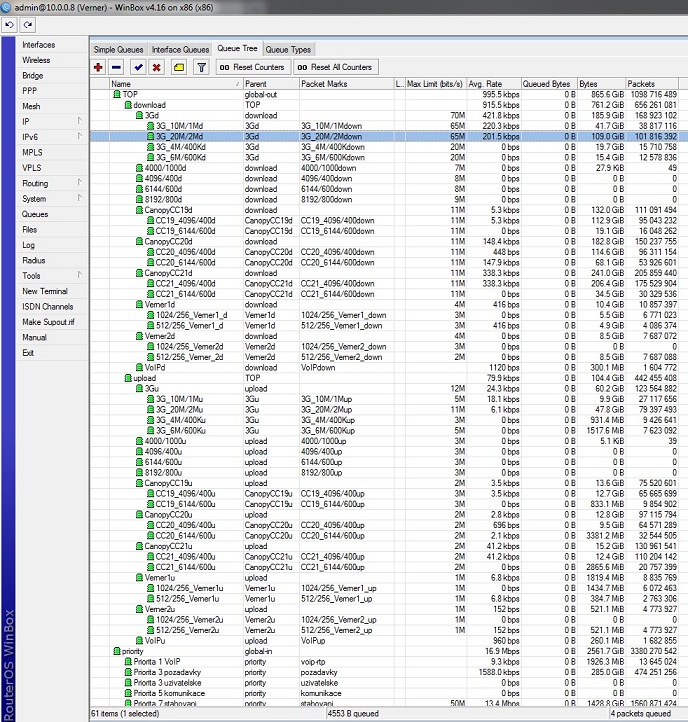This screenshot has width=688, height=722.
Task: Open Files in the sidebar
Action: pyautogui.click(x=29, y=229)
